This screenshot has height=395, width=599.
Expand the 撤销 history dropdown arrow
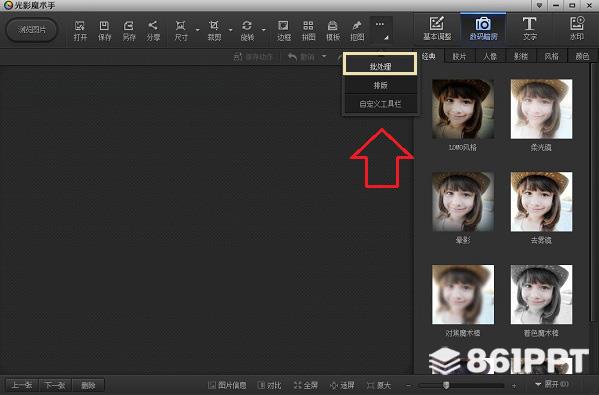pyautogui.click(x=324, y=57)
